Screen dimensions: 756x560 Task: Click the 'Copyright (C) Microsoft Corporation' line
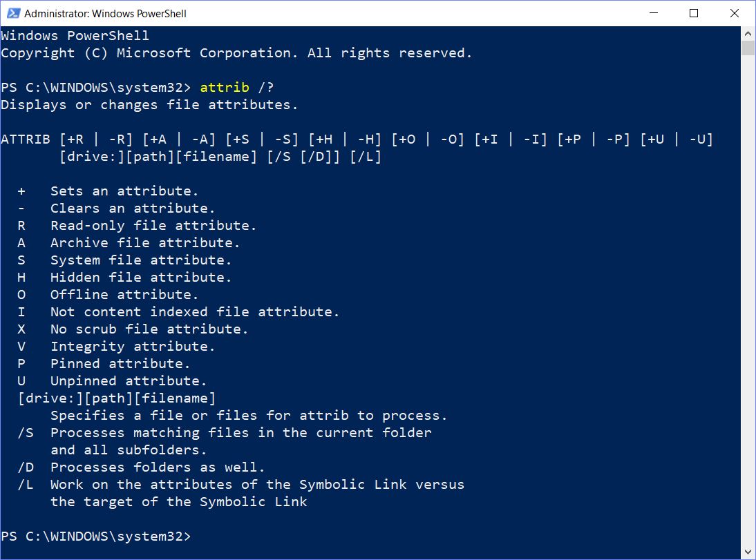pos(236,53)
